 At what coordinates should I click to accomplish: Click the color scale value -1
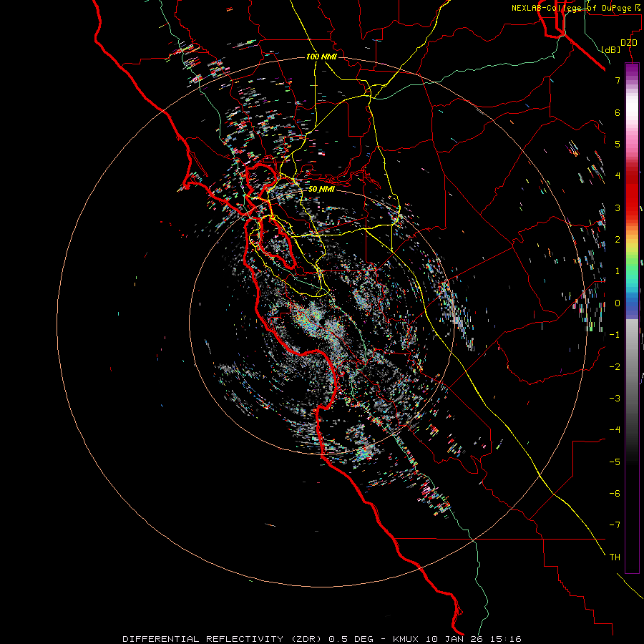pyautogui.click(x=615, y=335)
